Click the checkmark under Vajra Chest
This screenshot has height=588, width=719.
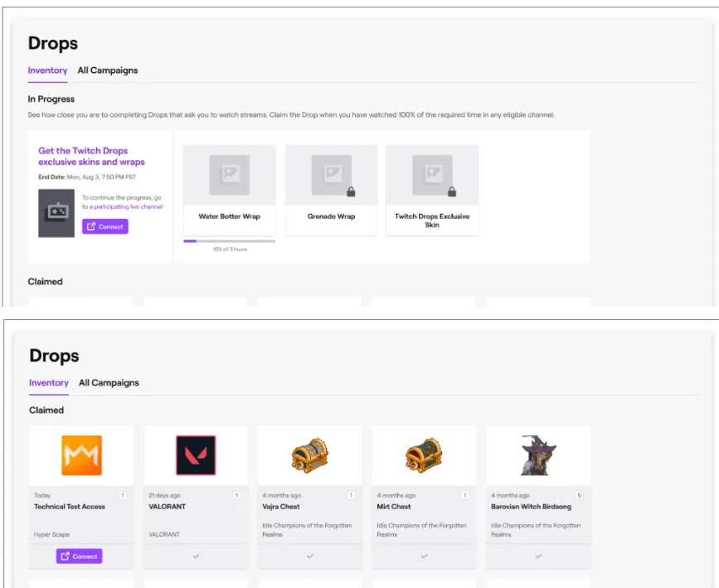pos(309,556)
